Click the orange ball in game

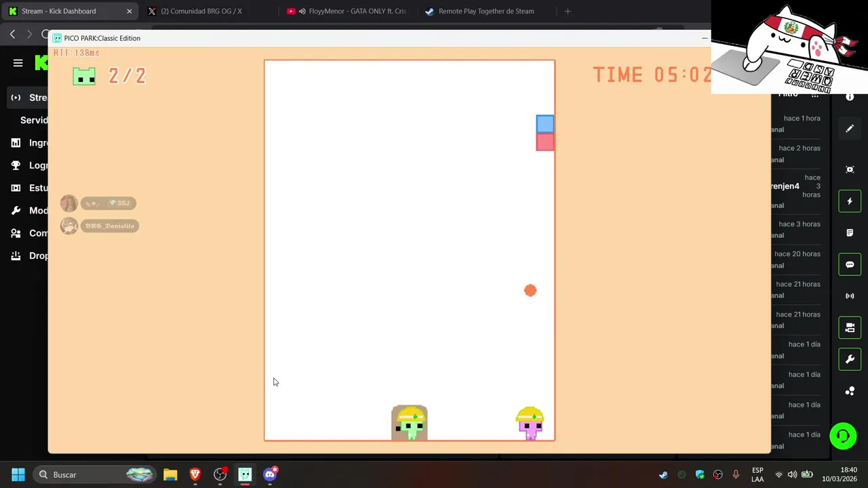point(530,290)
